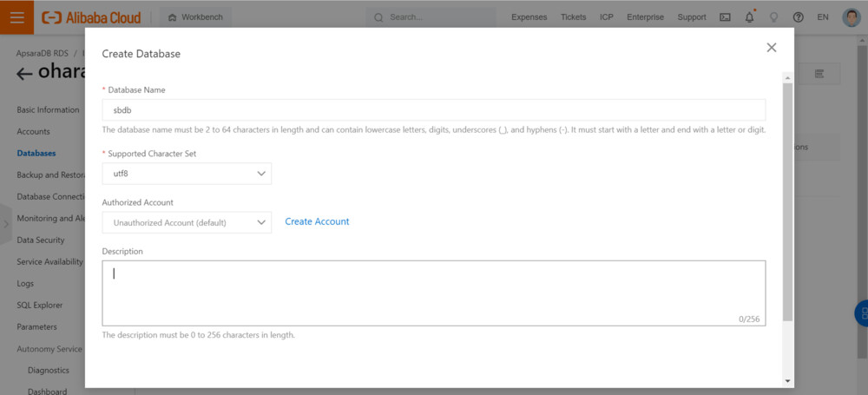
Task: Click the Create Account link
Action: (x=317, y=222)
